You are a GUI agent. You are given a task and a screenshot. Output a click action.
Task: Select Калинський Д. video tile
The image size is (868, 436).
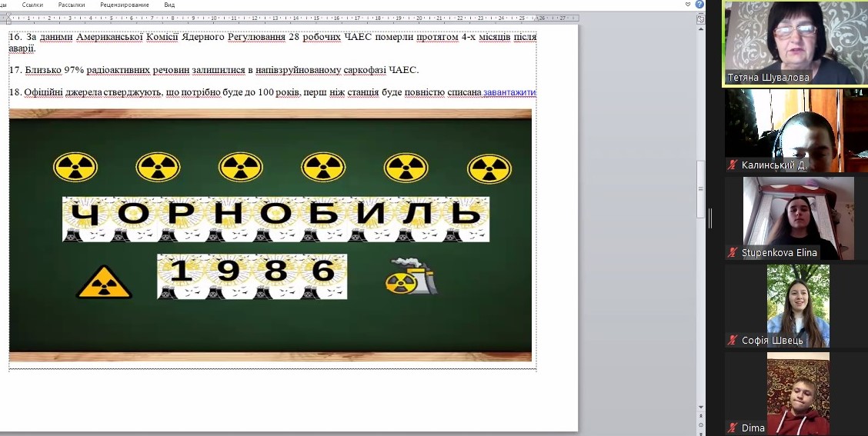point(796,131)
